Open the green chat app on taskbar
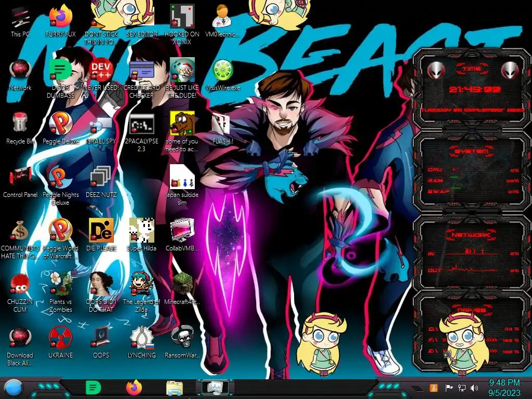532x399 pixels. (94, 388)
